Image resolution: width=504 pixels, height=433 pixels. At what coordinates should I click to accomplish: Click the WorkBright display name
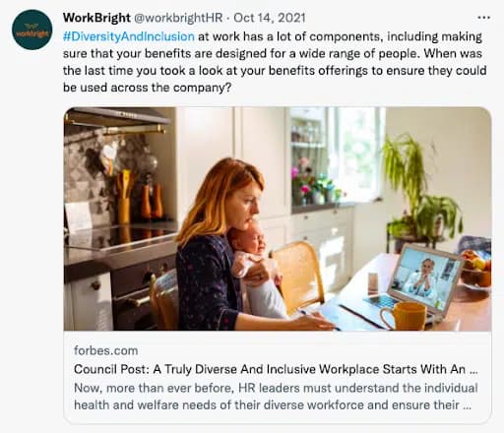click(96, 18)
